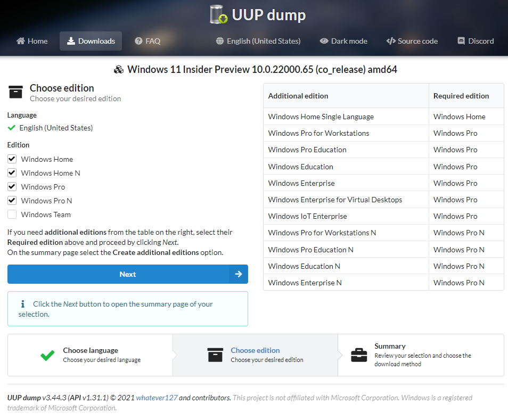Screen dimensions: 508x420
Task: Click Windows Home Single Language row
Action: click(x=383, y=117)
